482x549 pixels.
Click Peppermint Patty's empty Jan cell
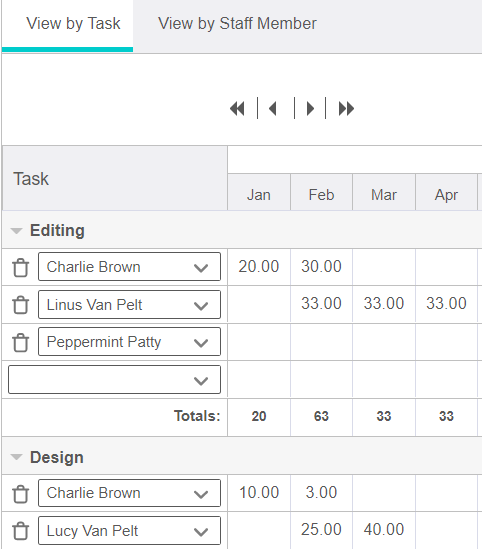(259, 342)
